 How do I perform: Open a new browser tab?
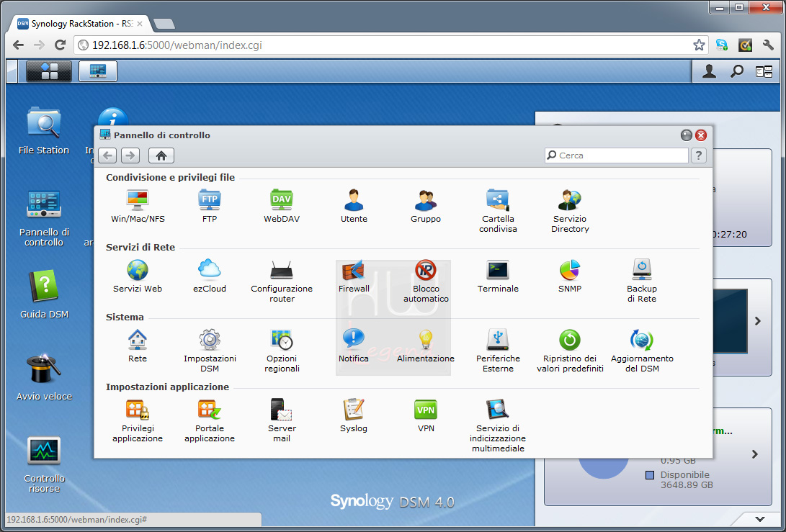[164, 24]
